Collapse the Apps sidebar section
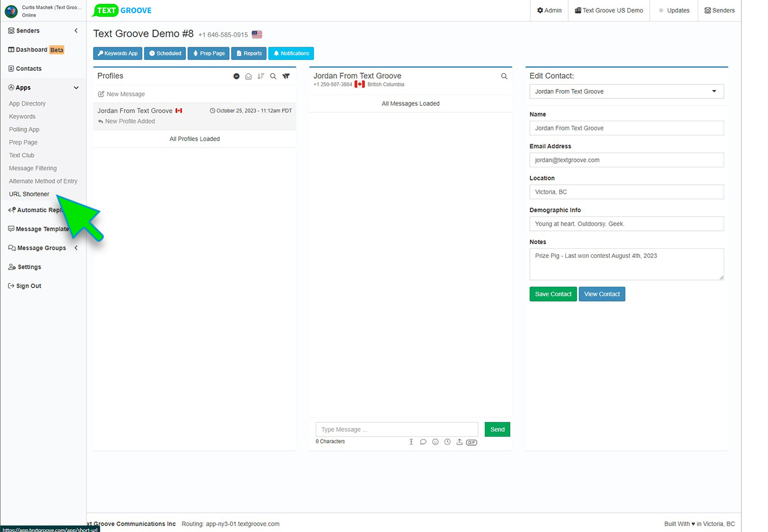The height and width of the screenshot is (532, 768). [76, 88]
